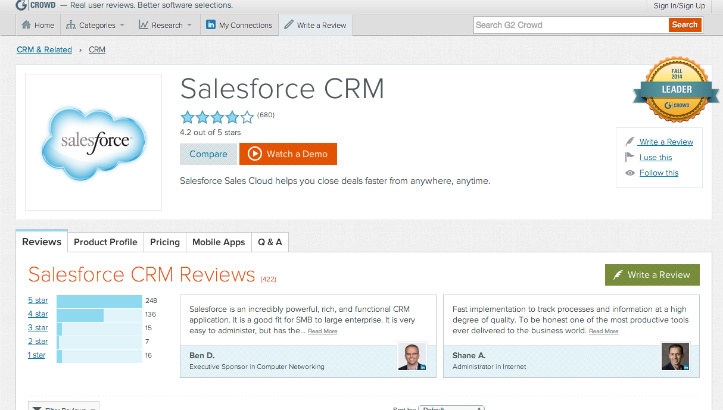This screenshot has width=723, height=410.
Task: Click Read More on Ben D. review
Action: (322, 331)
